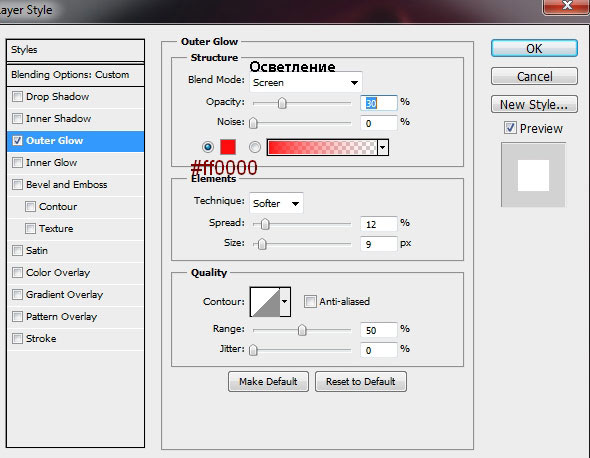This screenshot has width=590, height=458.
Task: Tick the Texture sub-option checkbox
Action: coord(30,228)
